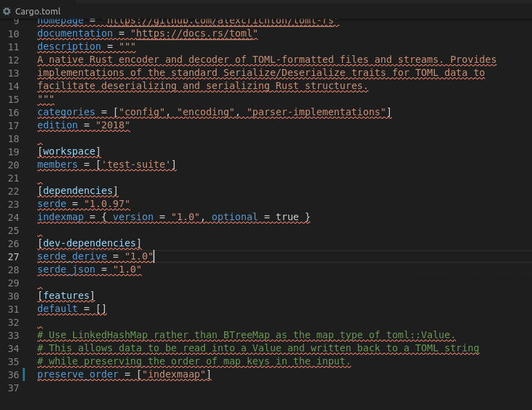Click the 'optional' key in indexmap table
The width and height of the screenshot is (532, 410).
point(235,217)
